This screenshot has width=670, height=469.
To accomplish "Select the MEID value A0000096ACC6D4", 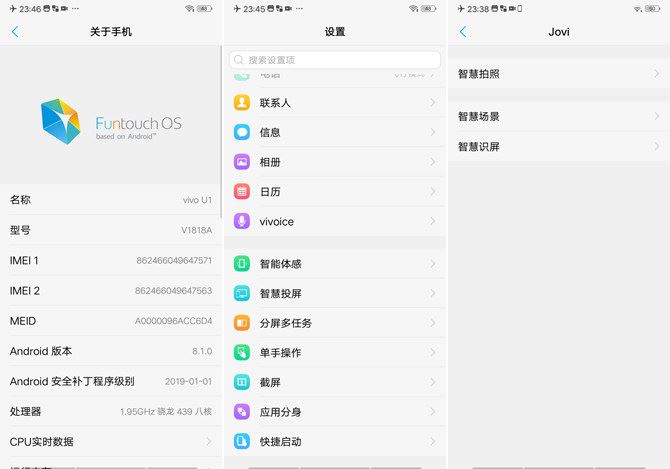I will point(173,321).
